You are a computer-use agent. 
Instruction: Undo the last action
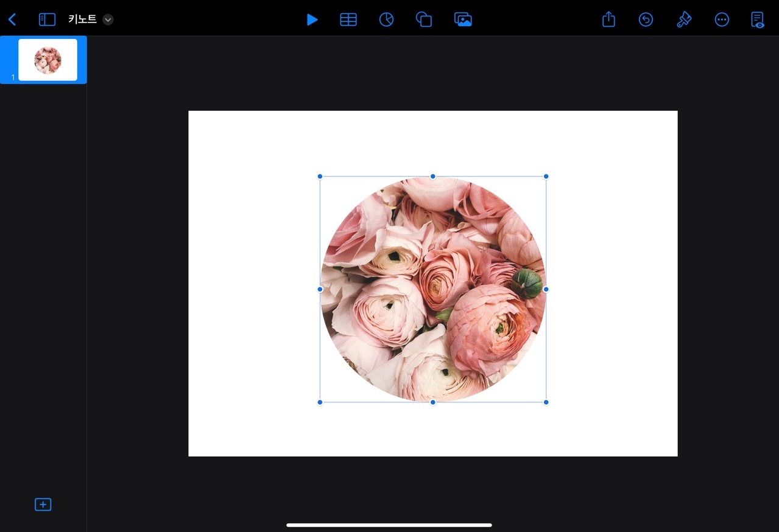pyautogui.click(x=646, y=19)
